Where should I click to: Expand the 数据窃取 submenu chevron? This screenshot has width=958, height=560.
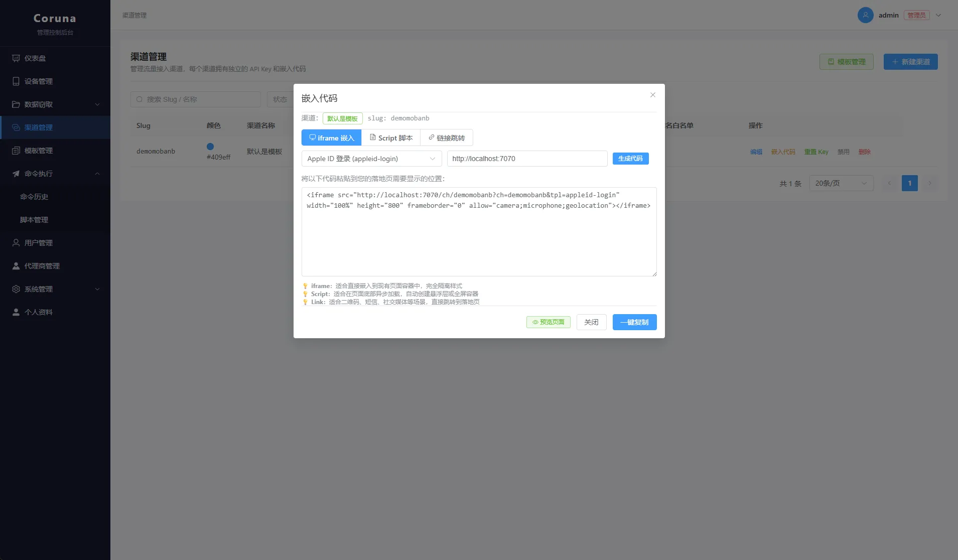[97, 104]
